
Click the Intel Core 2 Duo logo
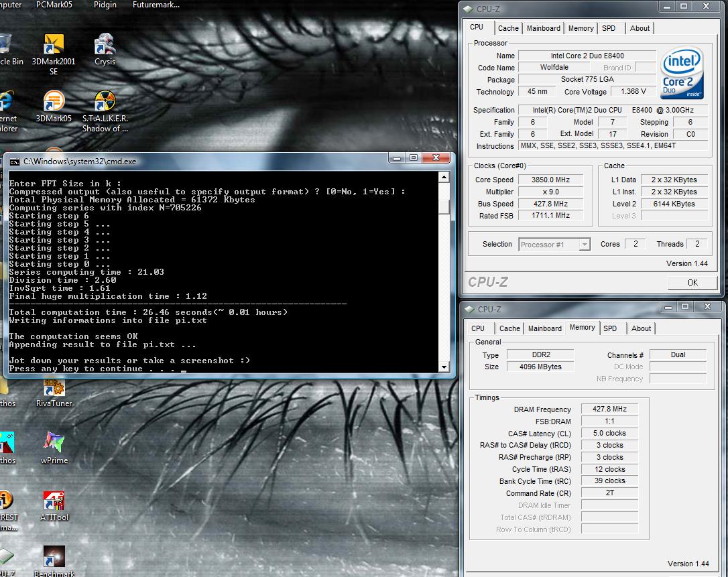pos(682,73)
